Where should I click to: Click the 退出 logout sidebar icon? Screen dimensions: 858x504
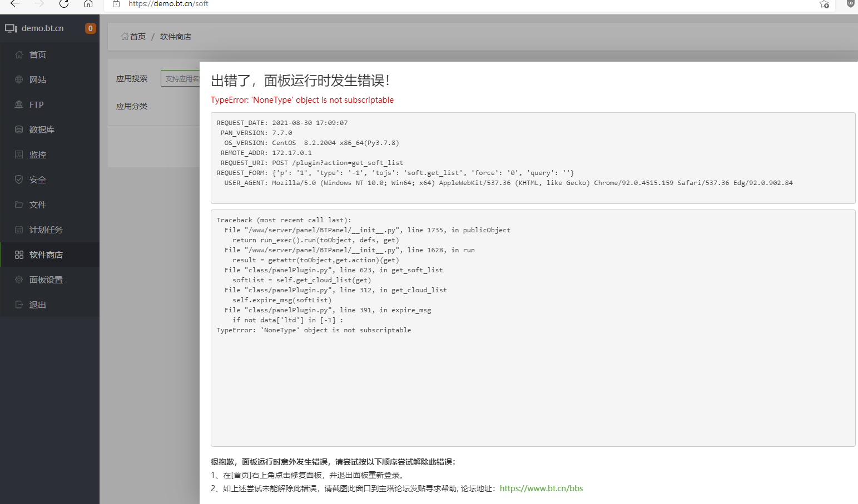(x=19, y=305)
